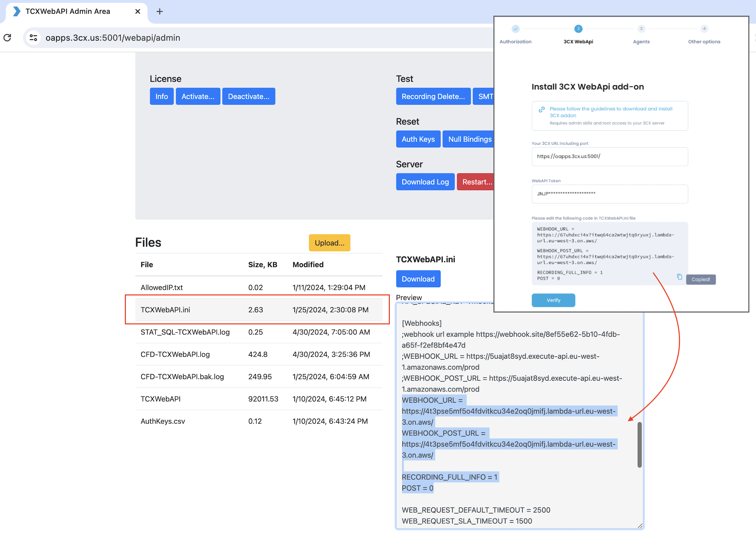Click the Deactivate... button

tap(249, 96)
